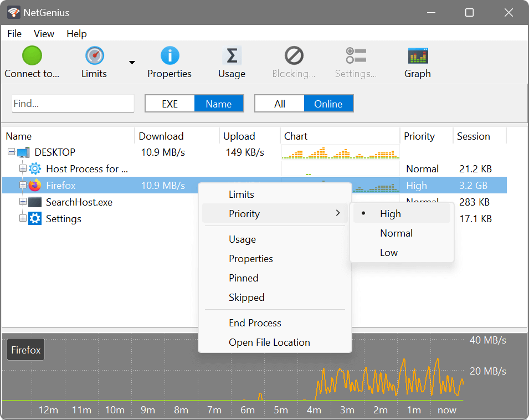Choose Limits in context menu
Screen dimensions: 529x420
275,194
